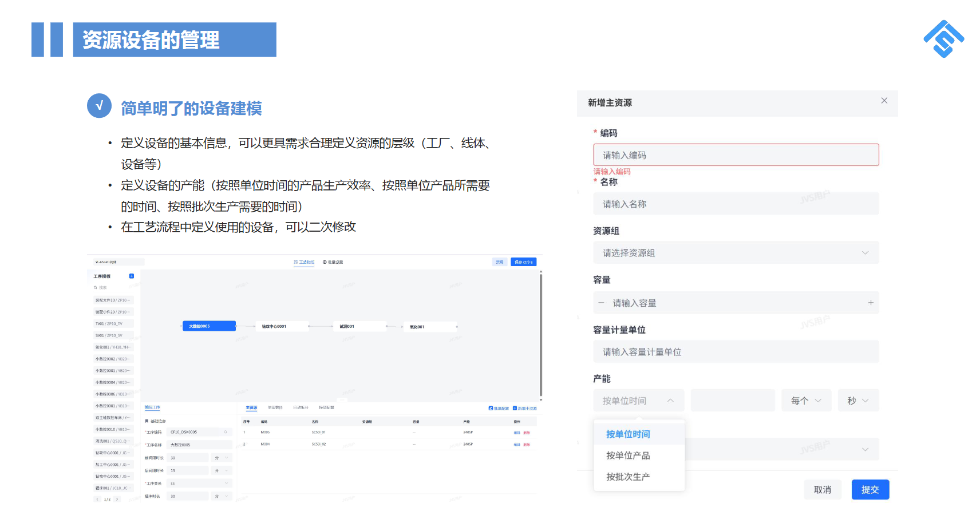Click the 工序模板 search field
The image size is (980, 515).
(113, 288)
